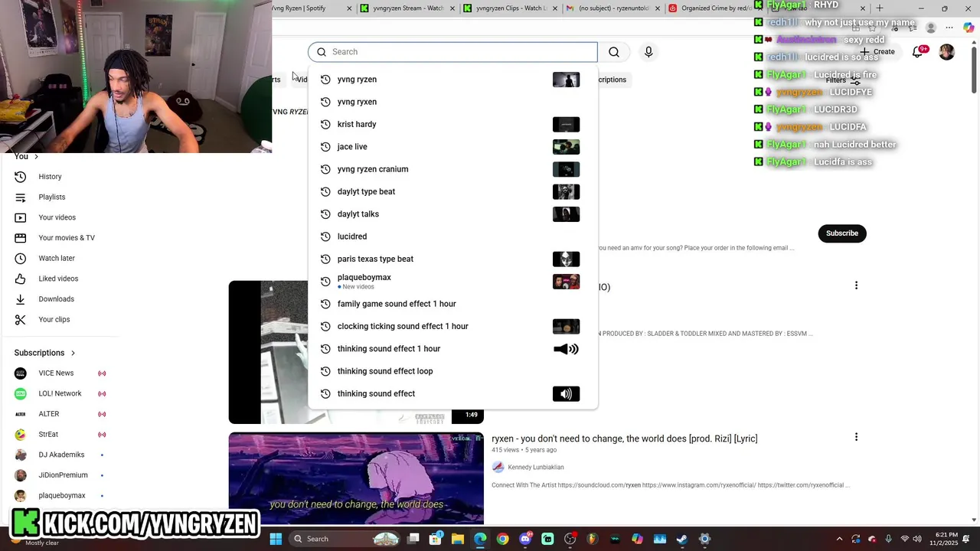Open DJ Akademiks subscription channel
The height and width of the screenshot is (551, 980).
point(61,455)
